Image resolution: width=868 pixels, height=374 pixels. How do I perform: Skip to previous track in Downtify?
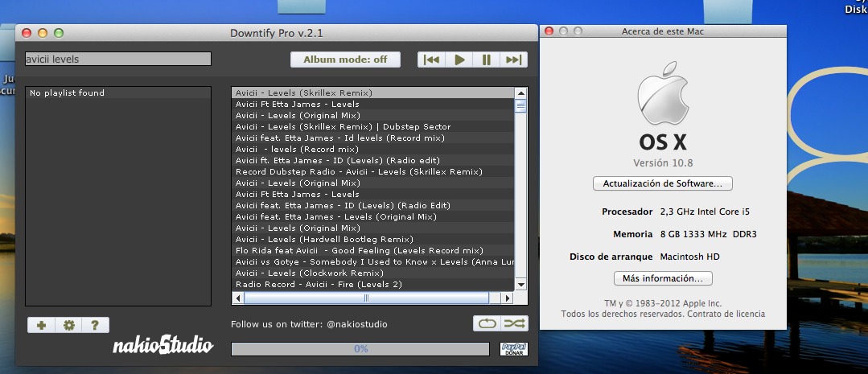click(431, 60)
